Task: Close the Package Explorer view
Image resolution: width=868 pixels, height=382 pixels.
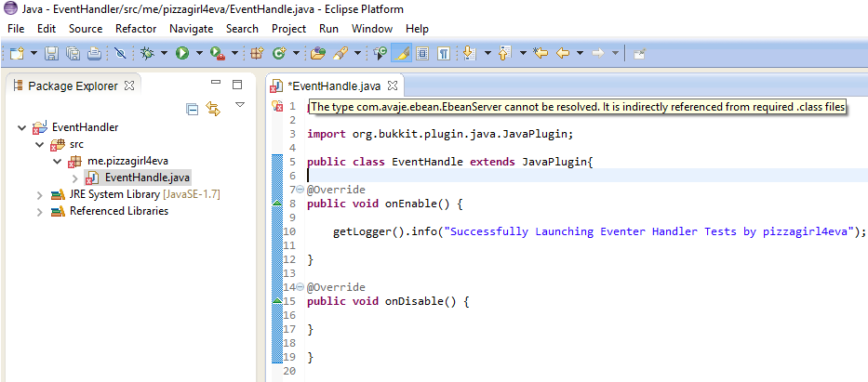Action: pos(129,86)
